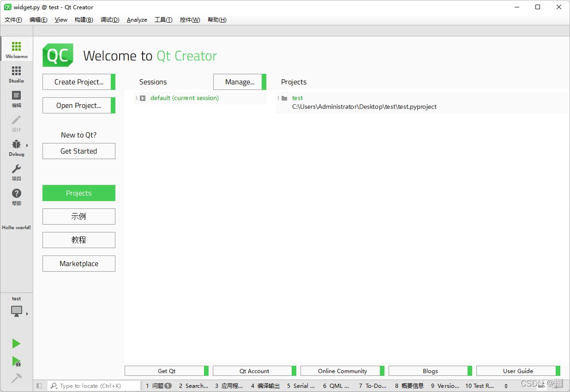Viewport: 570px width, 392px height.
Task: Open the Blogs button
Action: pos(430,371)
